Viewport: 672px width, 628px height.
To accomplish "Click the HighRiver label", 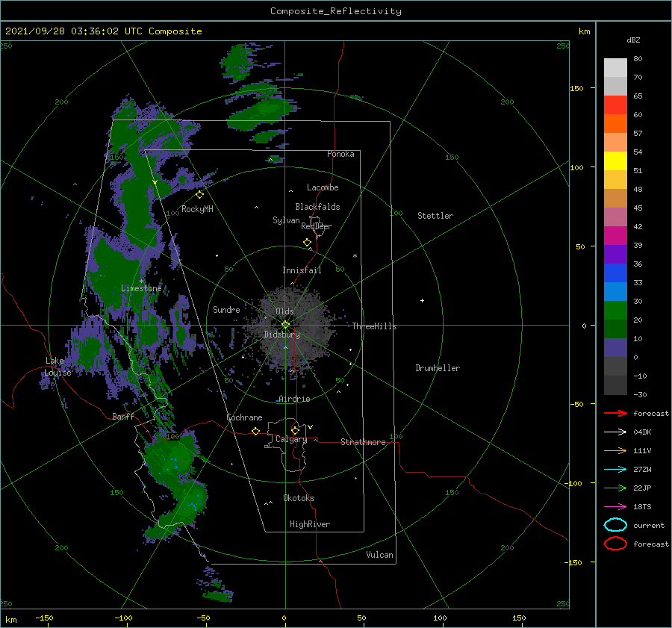I will click(310, 524).
